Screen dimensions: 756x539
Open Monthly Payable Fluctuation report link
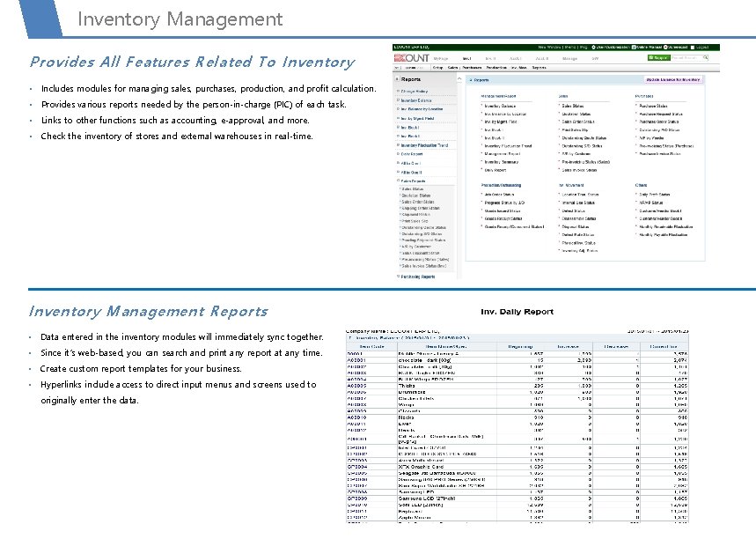tap(663, 235)
